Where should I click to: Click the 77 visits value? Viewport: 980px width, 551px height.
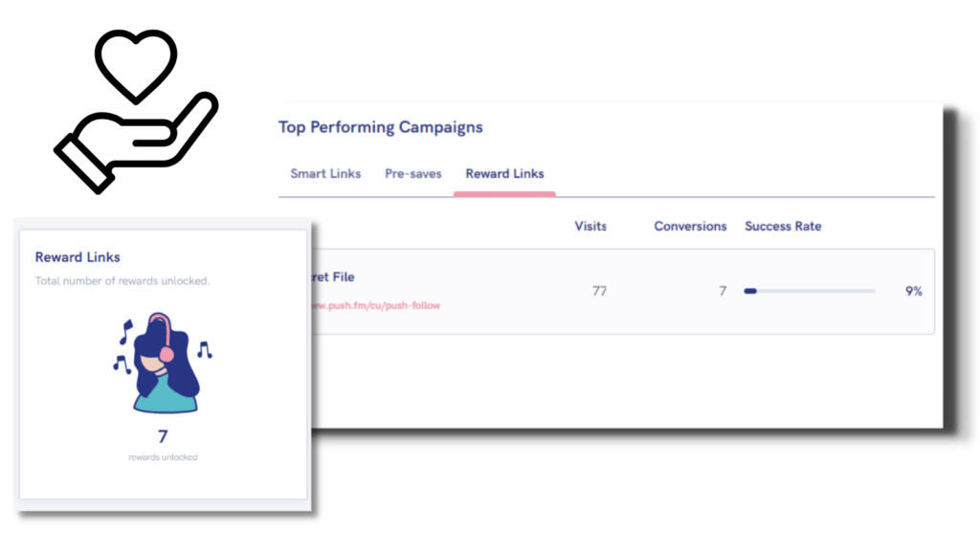point(599,291)
